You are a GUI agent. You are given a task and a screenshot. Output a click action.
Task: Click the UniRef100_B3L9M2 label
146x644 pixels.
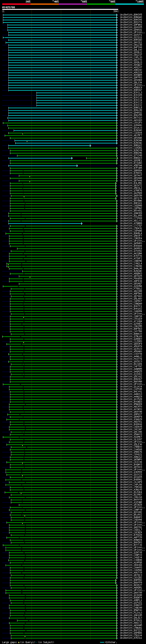131,183
